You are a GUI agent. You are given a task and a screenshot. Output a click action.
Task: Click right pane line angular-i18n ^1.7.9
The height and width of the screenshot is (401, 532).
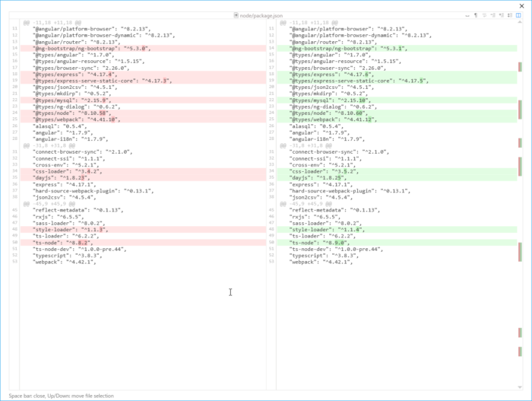click(x=327, y=139)
